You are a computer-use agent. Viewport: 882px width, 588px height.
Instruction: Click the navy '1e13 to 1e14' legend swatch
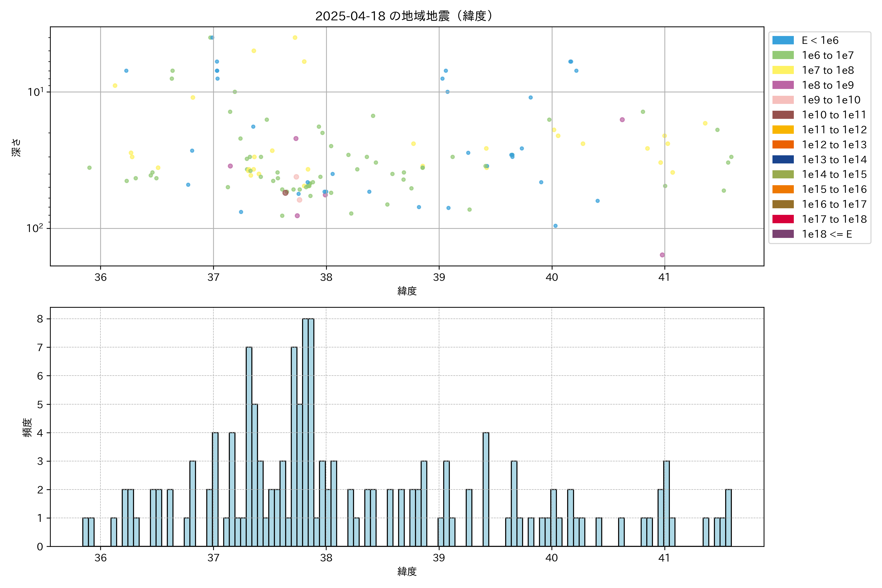tap(783, 159)
